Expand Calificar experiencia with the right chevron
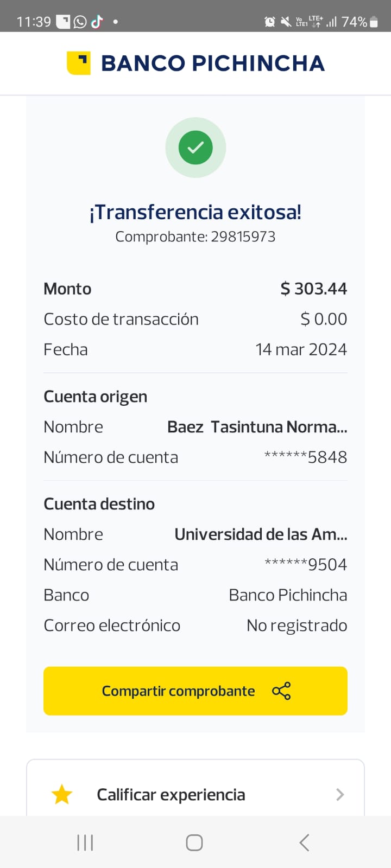Viewport: 391px width, 868px height. (340, 794)
